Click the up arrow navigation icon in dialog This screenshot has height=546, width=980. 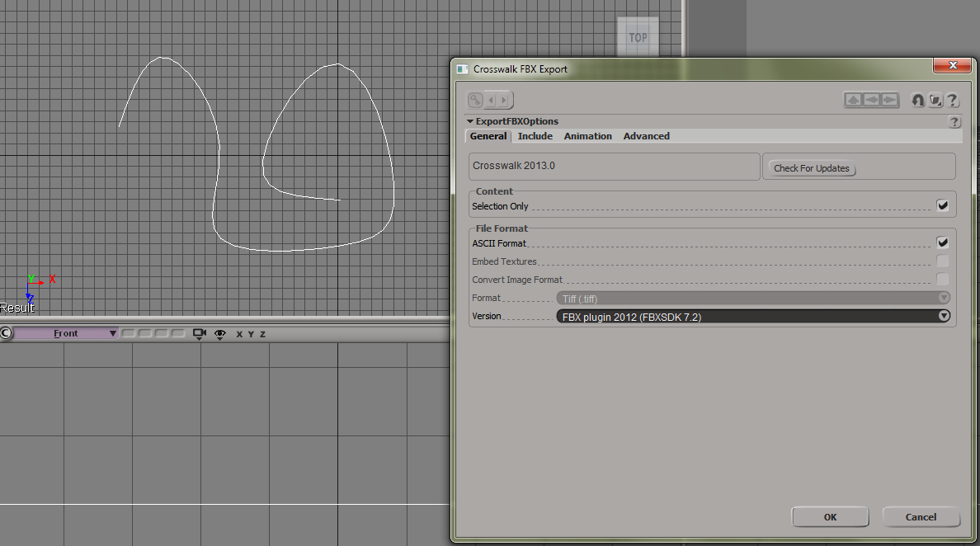point(853,100)
